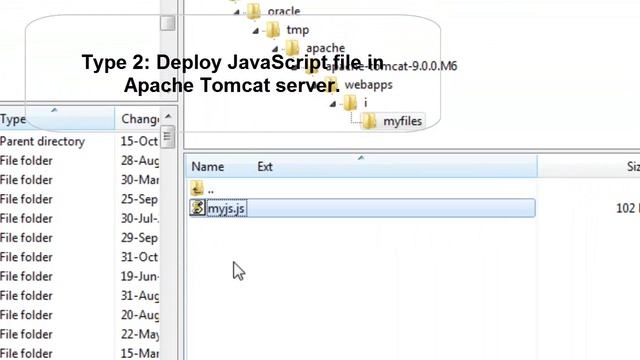
Task: Sort local panel by Changed column
Action: 140,119
